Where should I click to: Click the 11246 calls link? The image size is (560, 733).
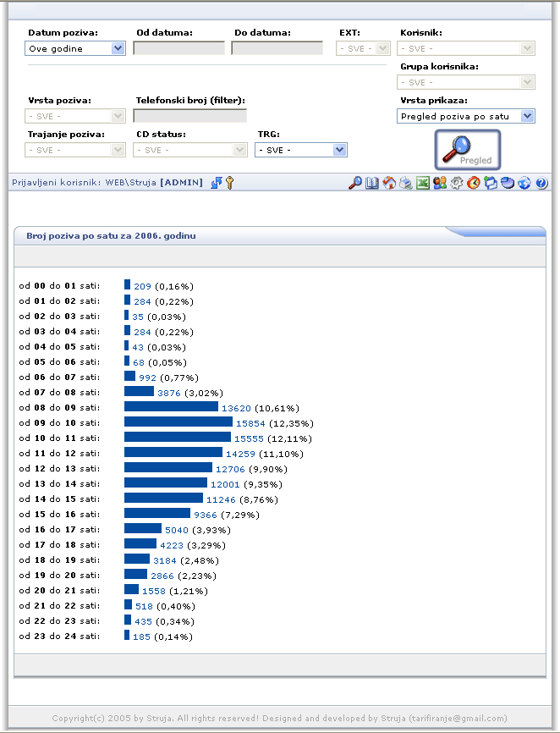[221, 499]
